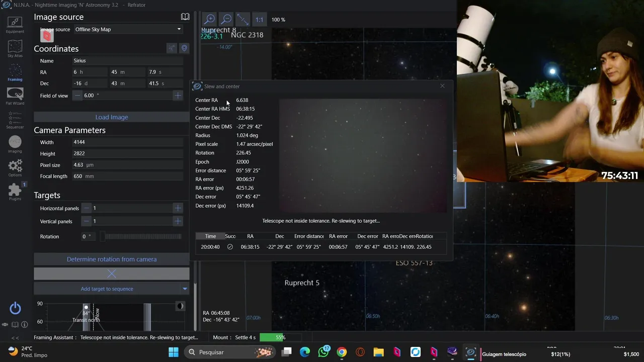Screen dimensions: 644x362
Task: Open the Sky Atlas section
Action: [15, 49]
